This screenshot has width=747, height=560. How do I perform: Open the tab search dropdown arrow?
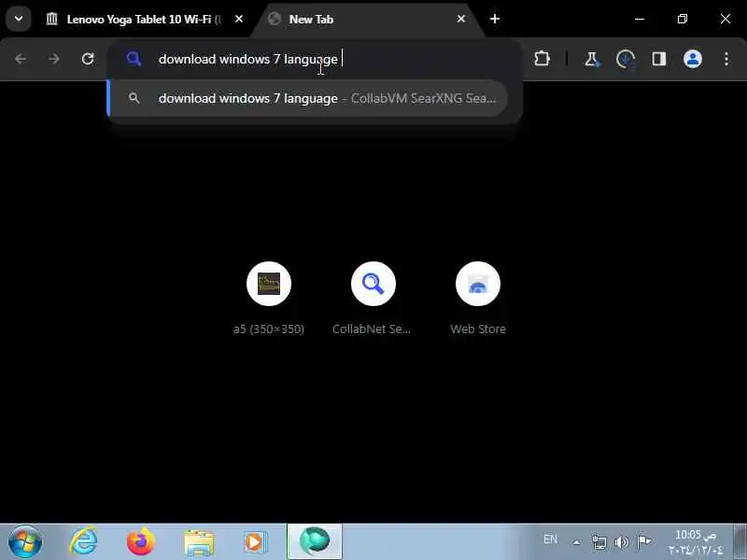coord(19,19)
